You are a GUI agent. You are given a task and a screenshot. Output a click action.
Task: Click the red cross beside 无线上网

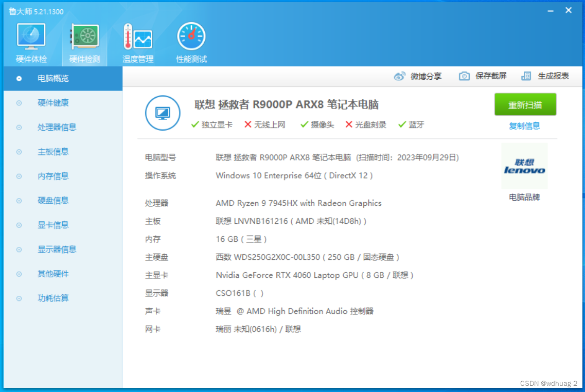(247, 124)
